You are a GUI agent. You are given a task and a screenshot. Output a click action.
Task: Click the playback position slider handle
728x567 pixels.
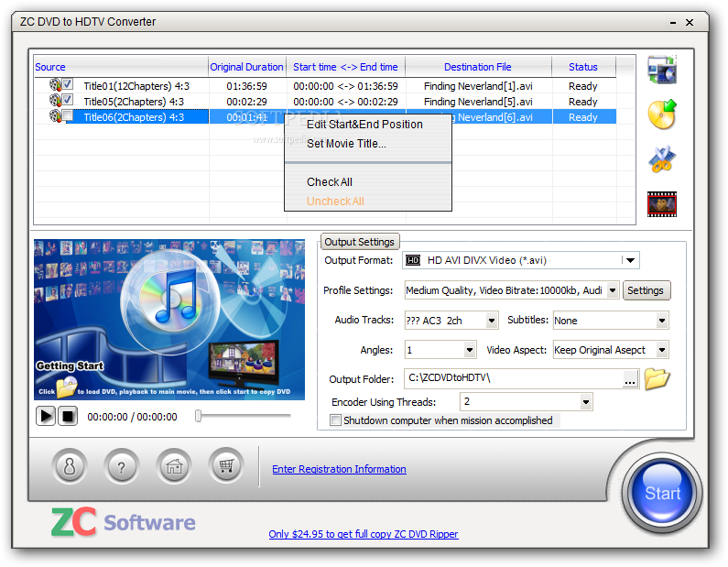[198, 416]
